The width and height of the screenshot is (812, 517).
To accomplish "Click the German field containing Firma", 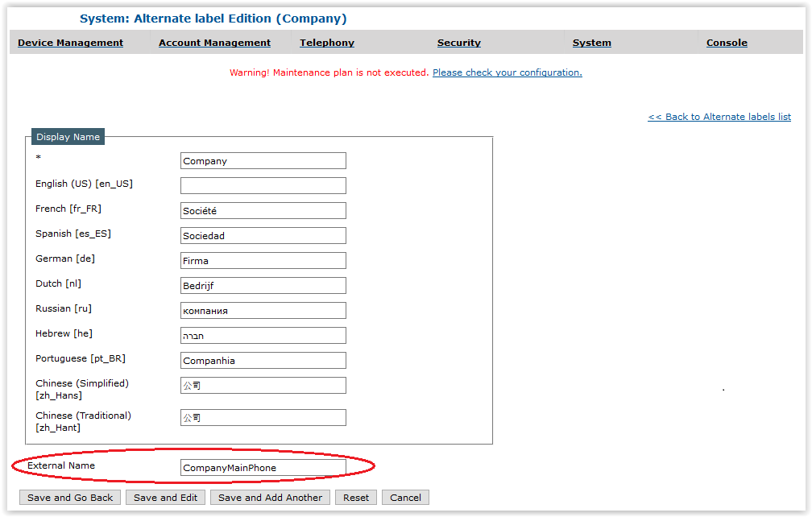I will coord(263,260).
